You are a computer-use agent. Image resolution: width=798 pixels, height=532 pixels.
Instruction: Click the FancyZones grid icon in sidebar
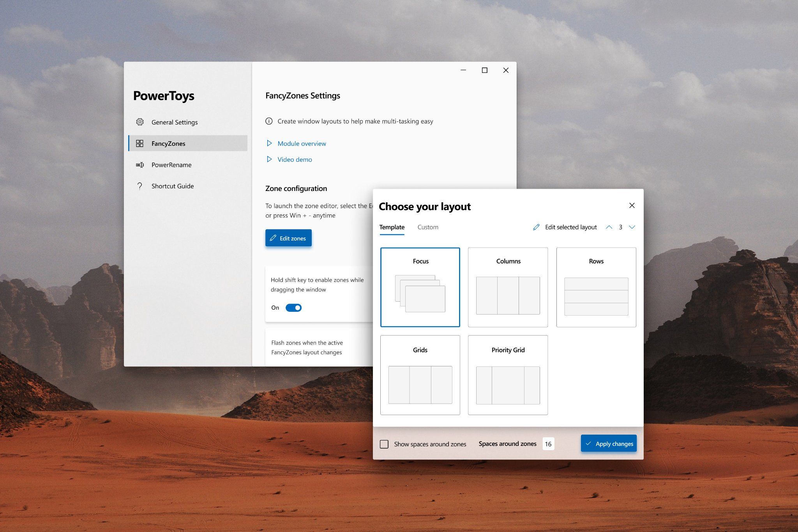pos(140,143)
